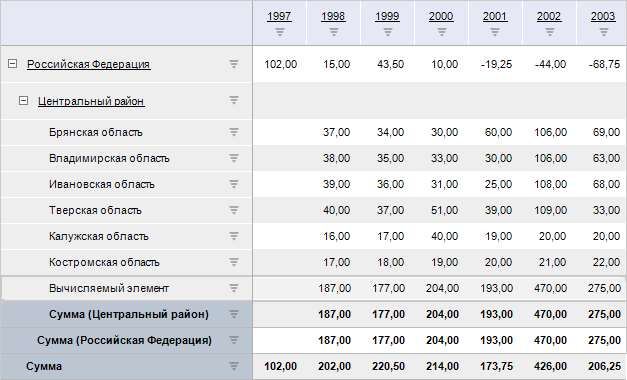Click filter icon for Костромская область row
Screen dimensions: 627x380
234,262
